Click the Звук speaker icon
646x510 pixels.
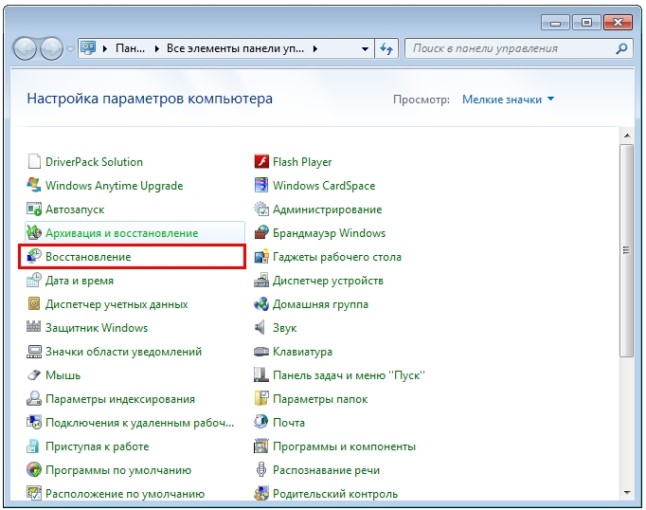tap(260, 328)
